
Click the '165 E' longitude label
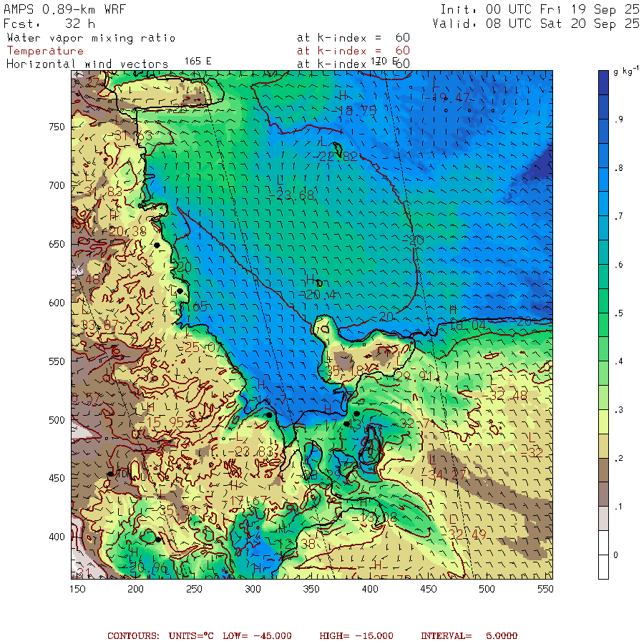198,62
